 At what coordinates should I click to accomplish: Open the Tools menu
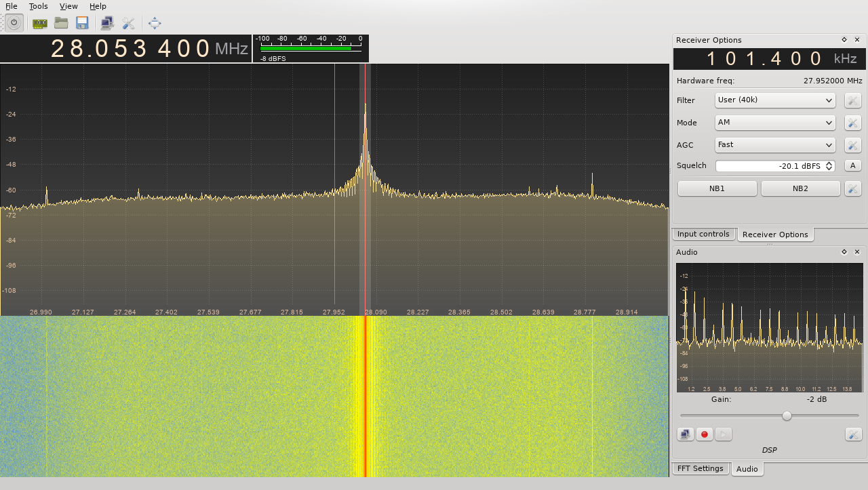tap(38, 6)
